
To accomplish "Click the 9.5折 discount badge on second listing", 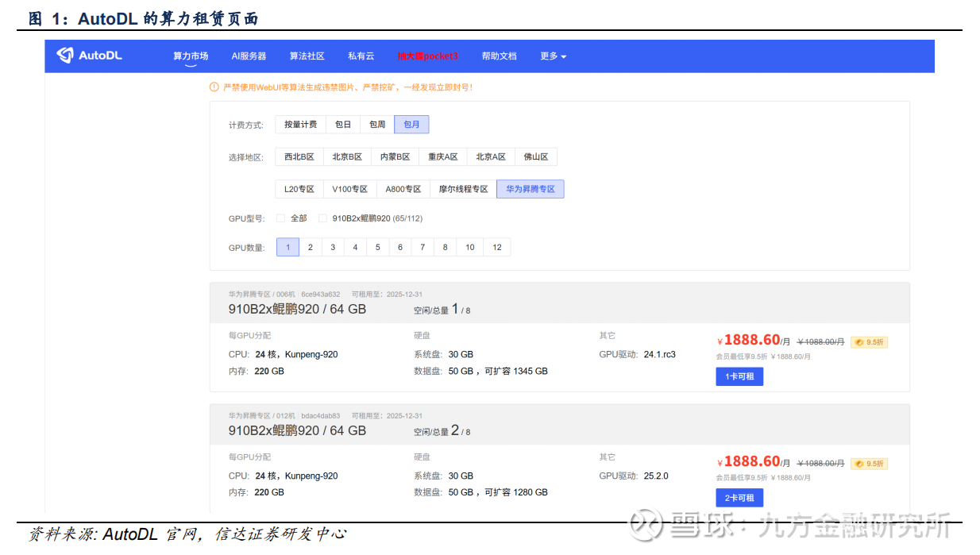I will pyautogui.click(x=869, y=464).
